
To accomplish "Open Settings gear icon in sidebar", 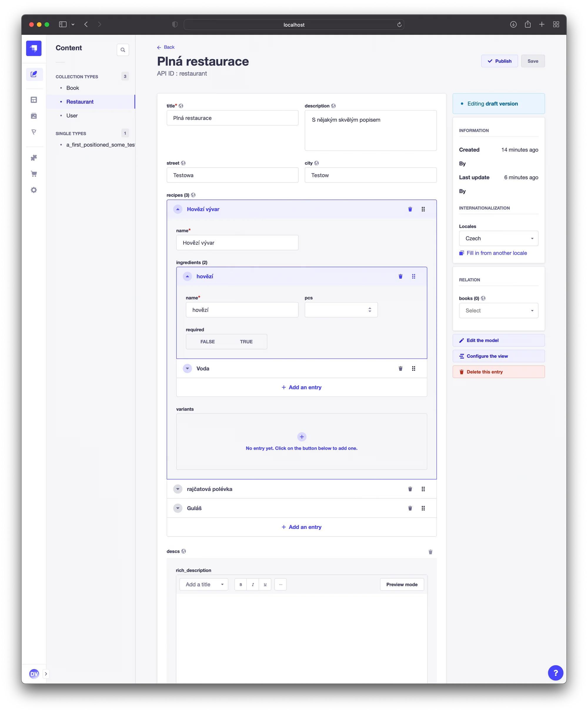I will (34, 190).
